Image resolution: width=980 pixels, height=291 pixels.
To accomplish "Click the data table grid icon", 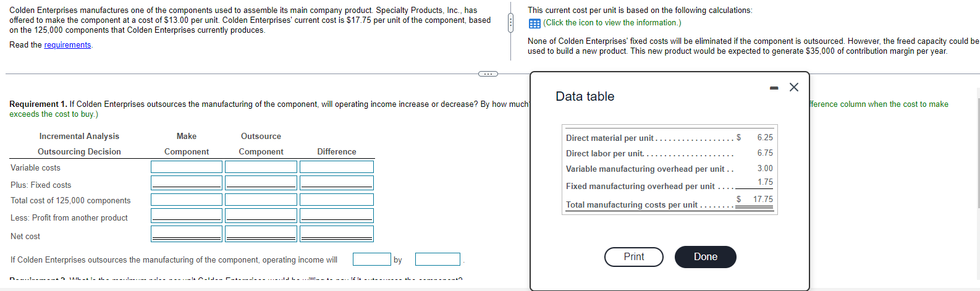I will click(534, 23).
